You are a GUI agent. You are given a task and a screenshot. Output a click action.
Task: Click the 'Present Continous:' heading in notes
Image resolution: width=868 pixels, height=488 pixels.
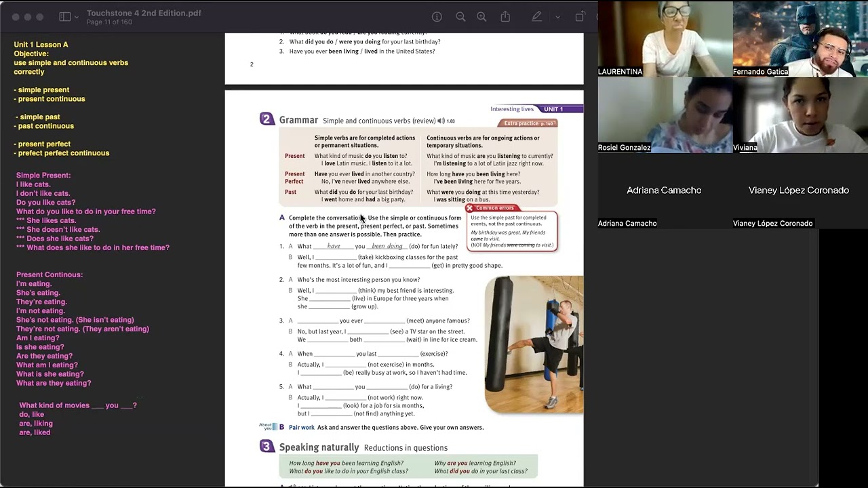tap(50, 274)
